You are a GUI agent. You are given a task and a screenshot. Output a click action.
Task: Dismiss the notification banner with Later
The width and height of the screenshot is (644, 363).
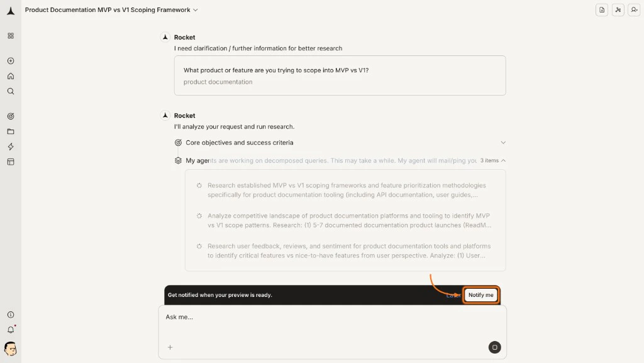[453, 294]
